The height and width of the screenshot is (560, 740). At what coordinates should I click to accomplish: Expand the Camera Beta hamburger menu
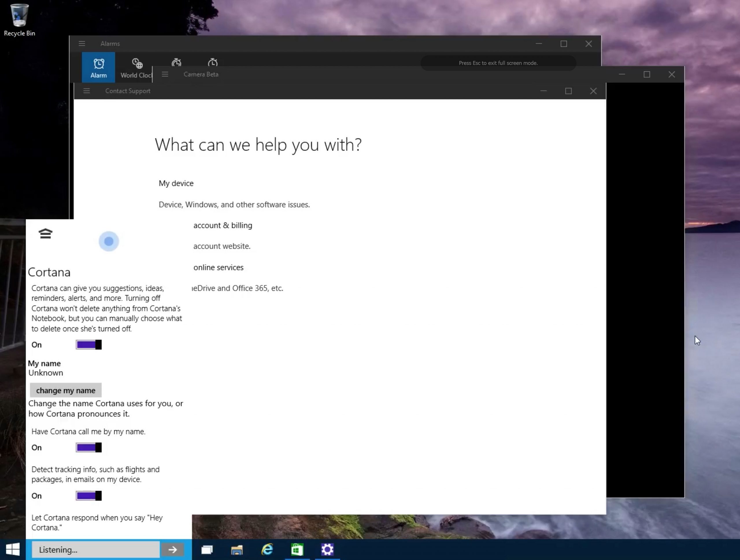[165, 74]
